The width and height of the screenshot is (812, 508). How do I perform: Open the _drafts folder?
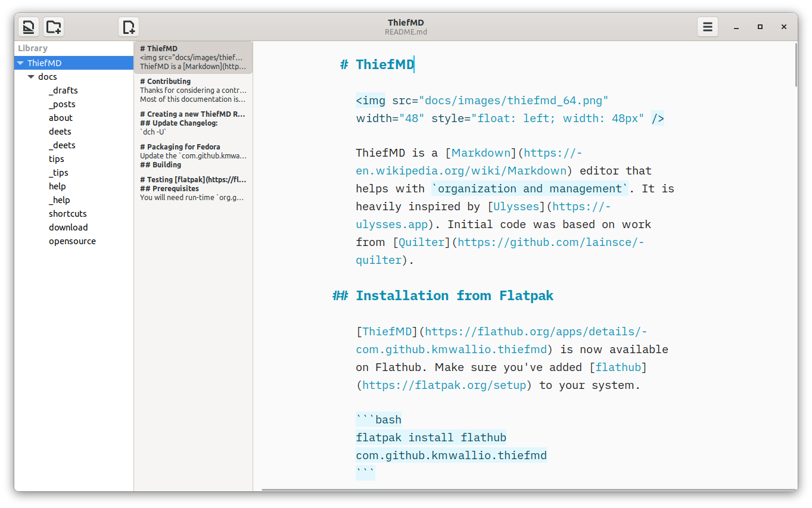pyautogui.click(x=63, y=91)
